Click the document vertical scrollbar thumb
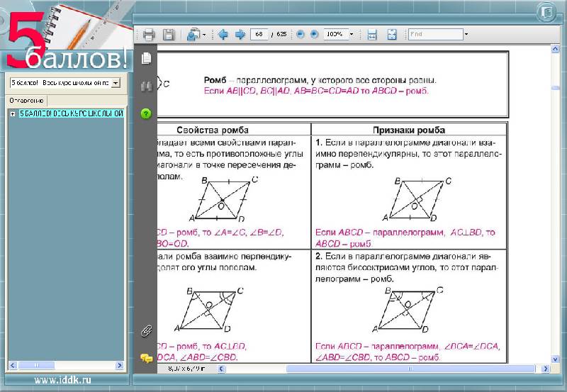 pos(555,87)
